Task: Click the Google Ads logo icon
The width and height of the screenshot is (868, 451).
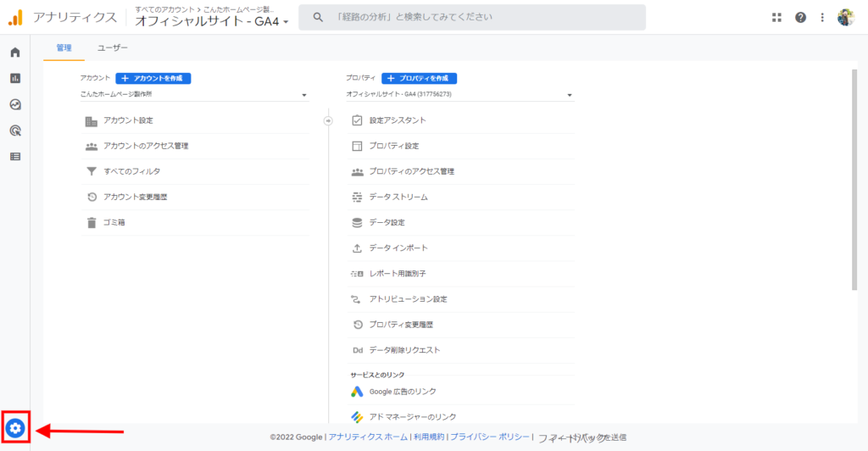Action: click(357, 392)
